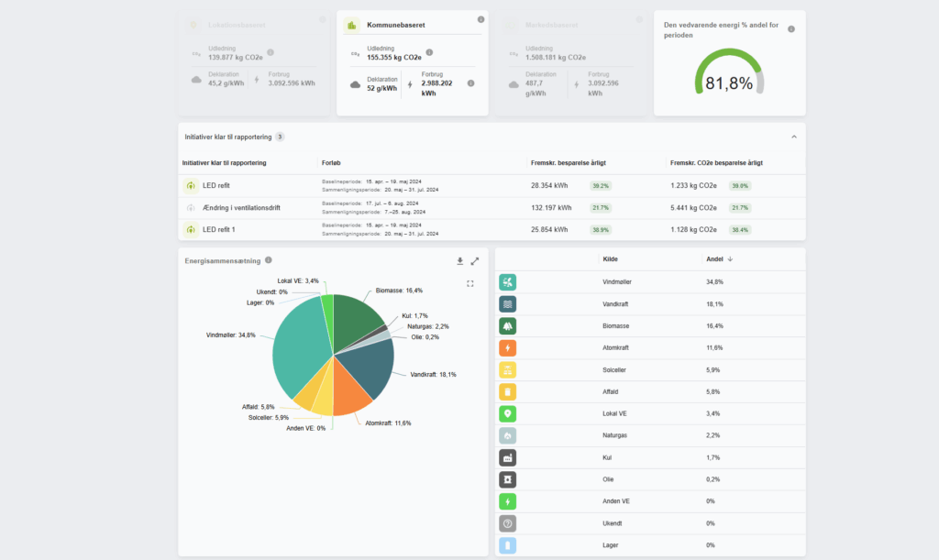The height and width of the screenshot is (560, 939).
Task: Click the 81,8% renewable energy gauge
Action: click(x=729, y=73)
